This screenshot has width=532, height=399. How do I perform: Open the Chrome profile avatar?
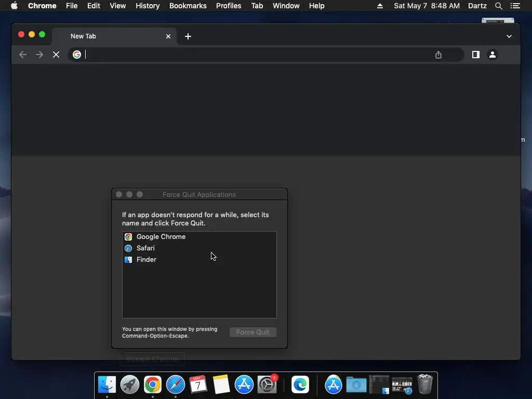click(x=493, y=54)
